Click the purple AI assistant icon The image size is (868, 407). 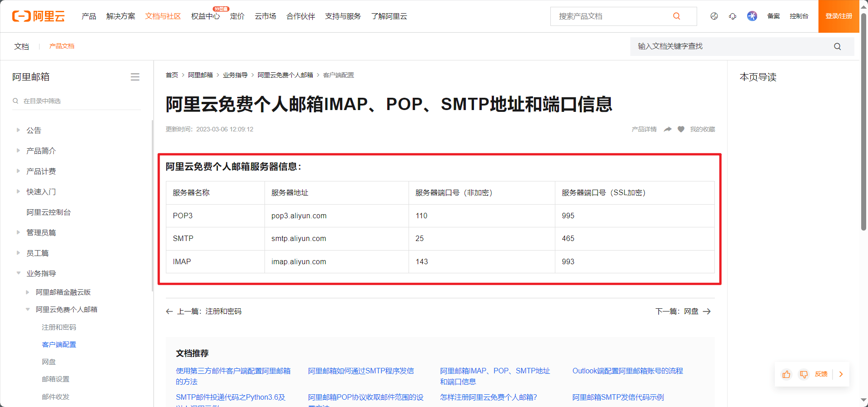(752, 16)
